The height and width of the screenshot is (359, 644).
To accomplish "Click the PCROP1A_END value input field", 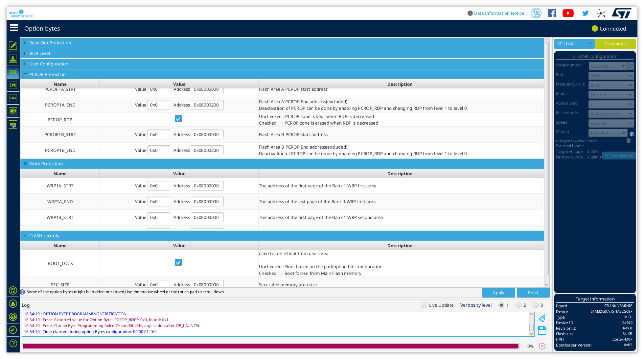I will [x=159, y=105].
